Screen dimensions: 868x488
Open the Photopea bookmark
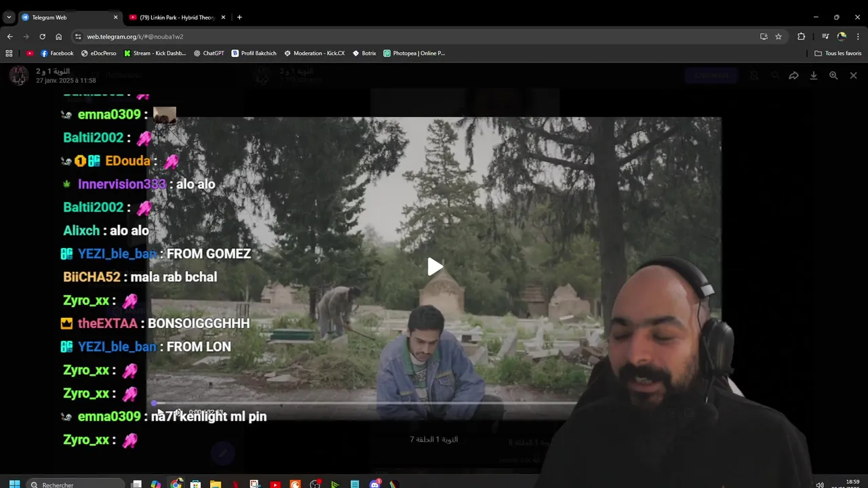(x=414, y=53)
